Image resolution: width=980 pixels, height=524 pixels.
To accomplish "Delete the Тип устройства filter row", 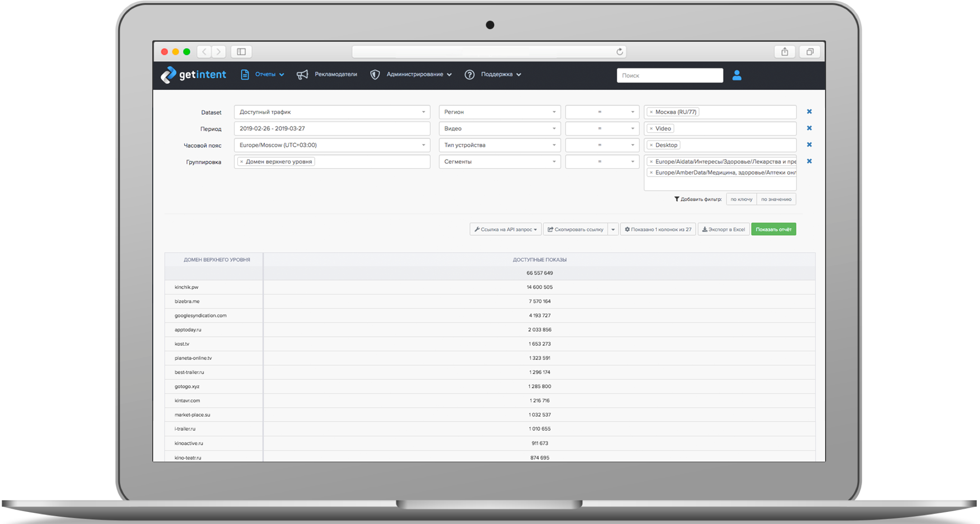I will 809,145.
